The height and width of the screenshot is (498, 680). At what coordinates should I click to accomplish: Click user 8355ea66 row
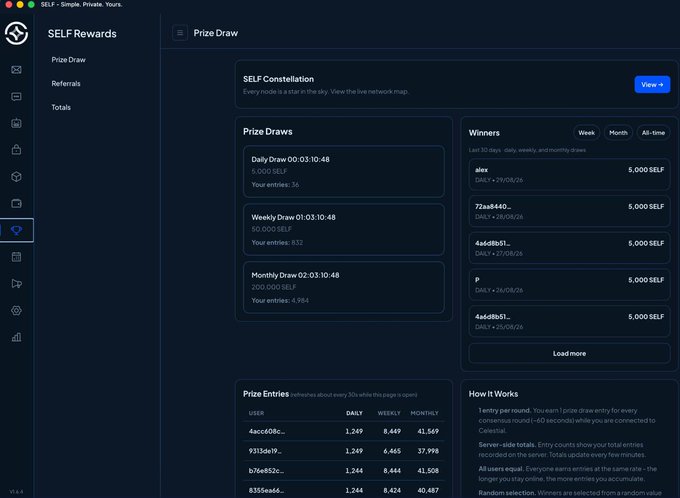pyautogui.click(x=344, y=490)
